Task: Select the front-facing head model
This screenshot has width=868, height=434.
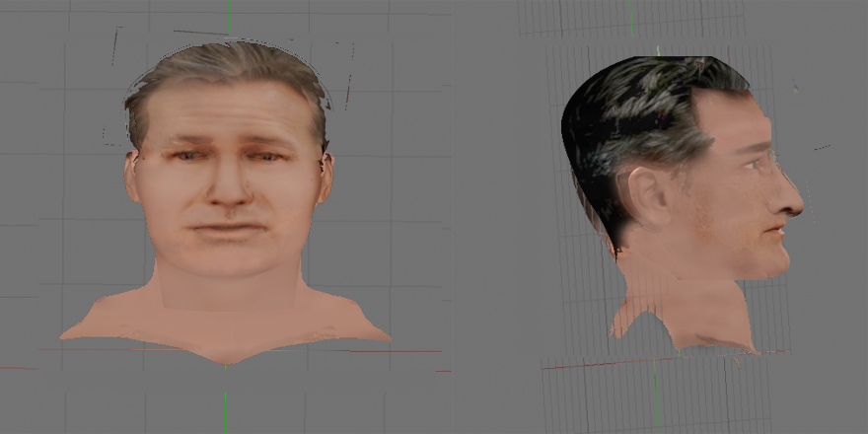Action: [227, 202]
